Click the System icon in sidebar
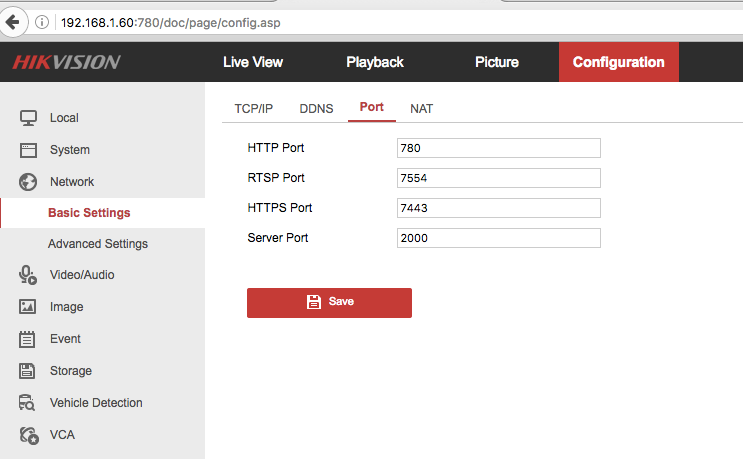The height and width of the screenshot is (459, 743). click(x=28, y=150)
